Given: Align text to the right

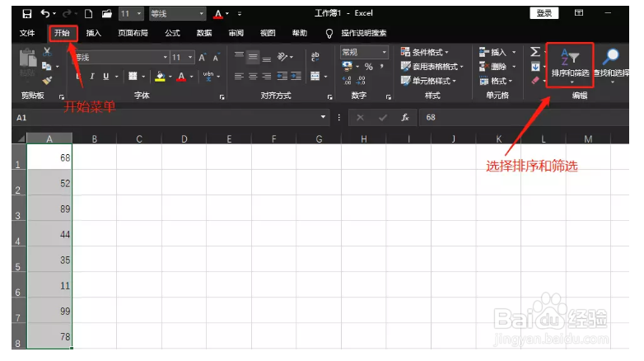Looking at the screenshot, I should pos(267,76).
